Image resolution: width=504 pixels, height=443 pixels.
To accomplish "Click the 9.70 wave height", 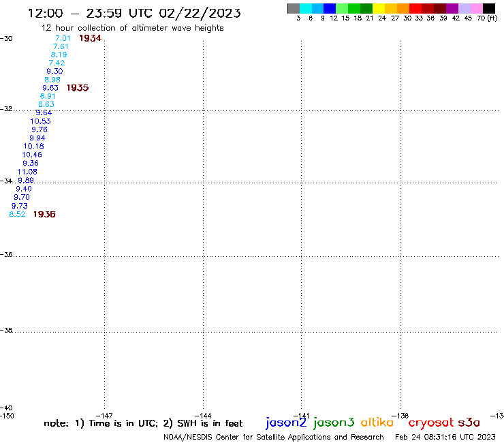I will (x=22, y=197).
